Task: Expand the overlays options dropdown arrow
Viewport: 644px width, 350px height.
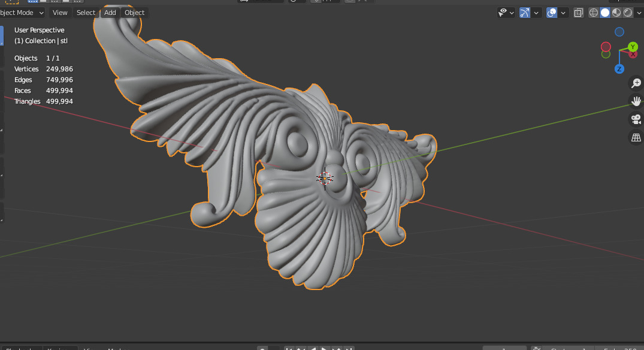Action: pos(563,13)
